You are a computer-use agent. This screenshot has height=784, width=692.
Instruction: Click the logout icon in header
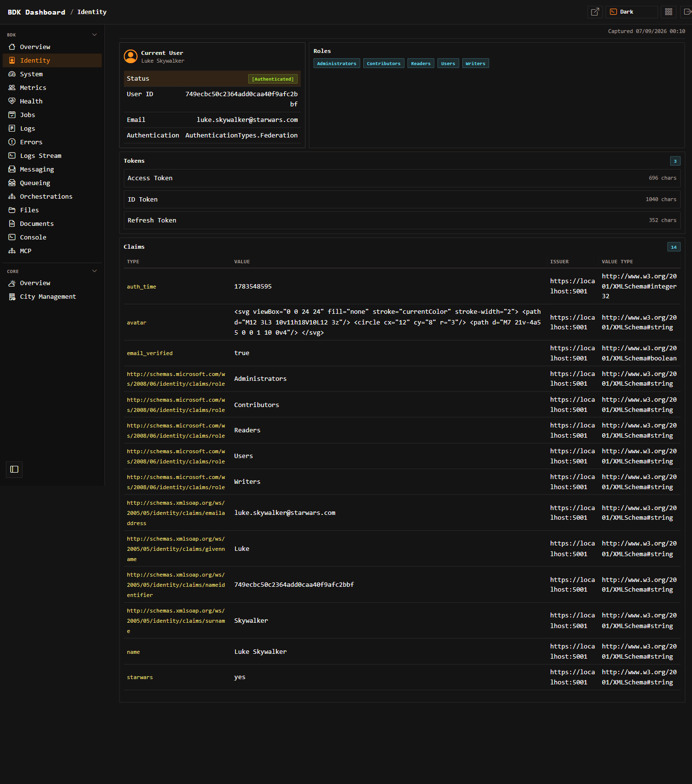(687, 12)
